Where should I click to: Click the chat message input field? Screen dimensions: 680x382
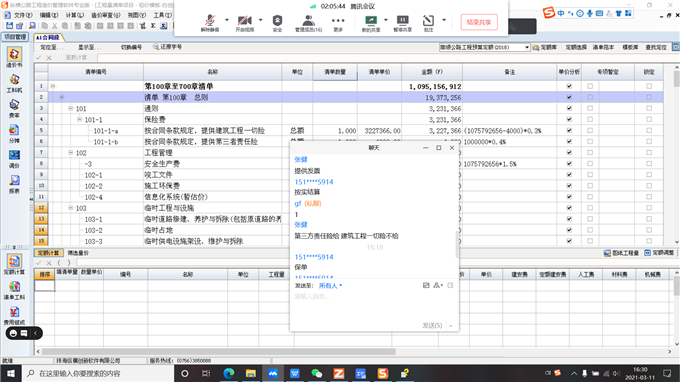[374, 306]
